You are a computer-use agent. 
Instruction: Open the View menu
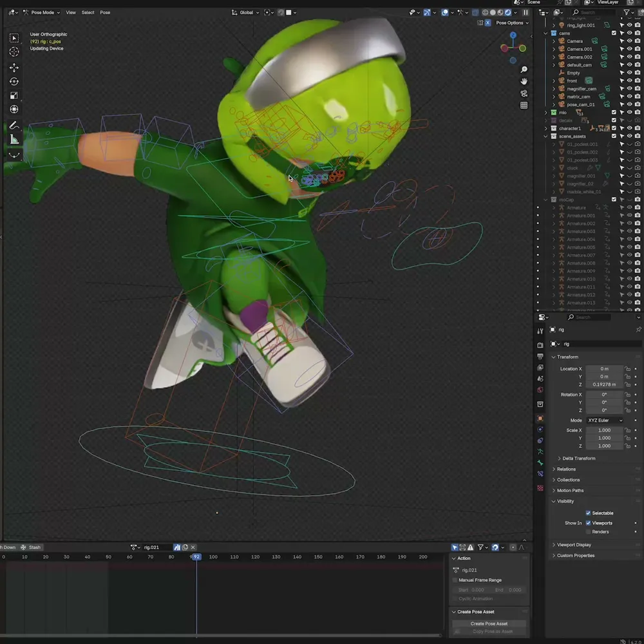(71, 12)
